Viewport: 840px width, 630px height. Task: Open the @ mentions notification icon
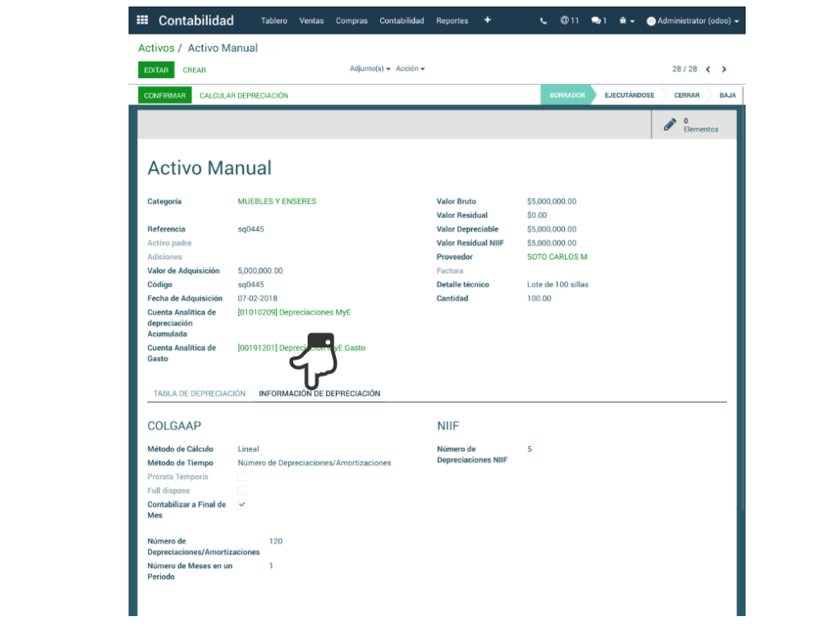569,21
